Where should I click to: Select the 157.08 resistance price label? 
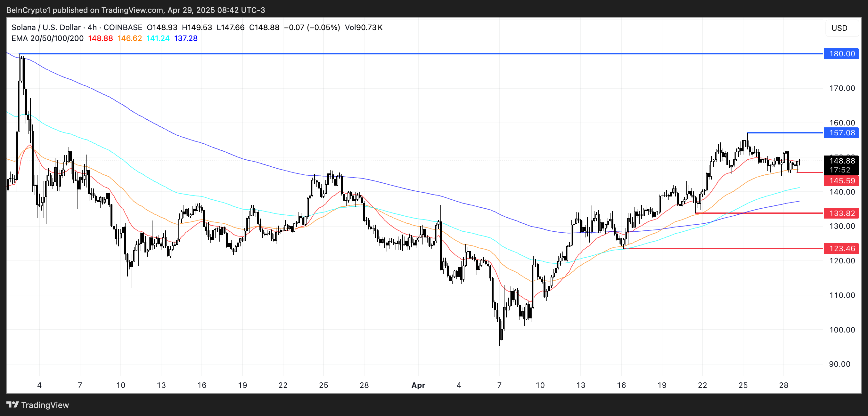[x=841, y=132]
